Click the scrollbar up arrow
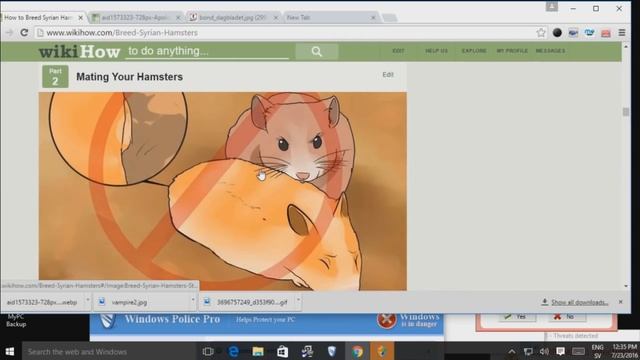Screen dimensions: 640x360 click(626, 46)
